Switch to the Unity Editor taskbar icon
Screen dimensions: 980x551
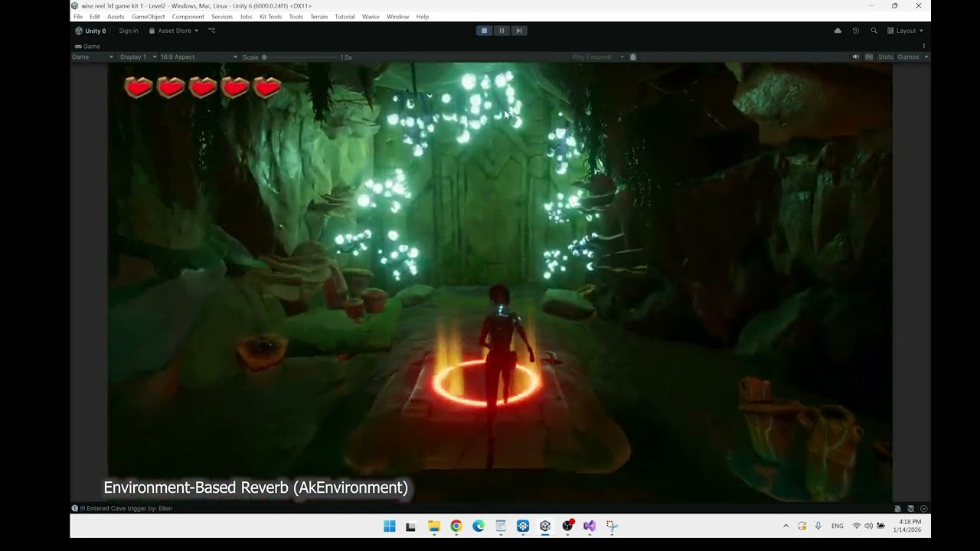pos(545,526)
